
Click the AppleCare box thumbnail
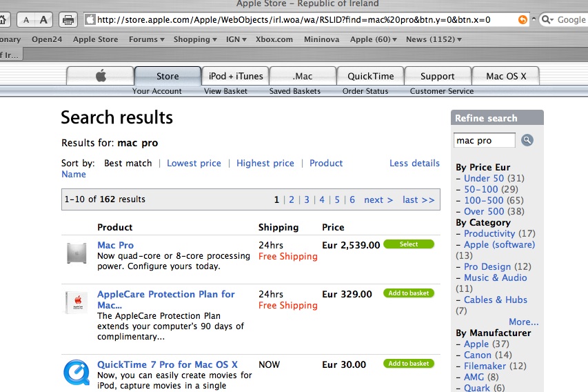click(77, 302)
